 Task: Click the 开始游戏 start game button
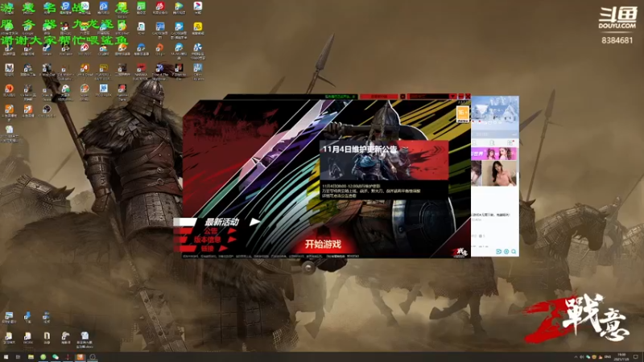click(323, 245)
